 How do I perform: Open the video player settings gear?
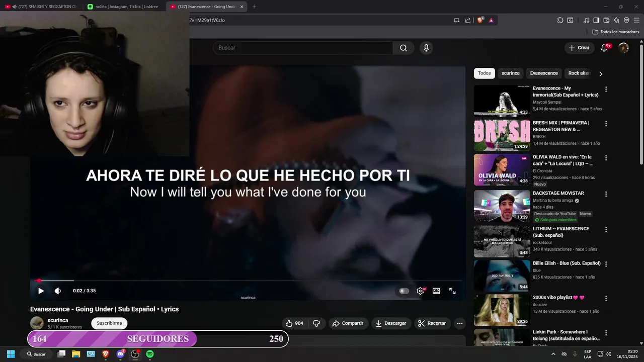click(420, 291)
